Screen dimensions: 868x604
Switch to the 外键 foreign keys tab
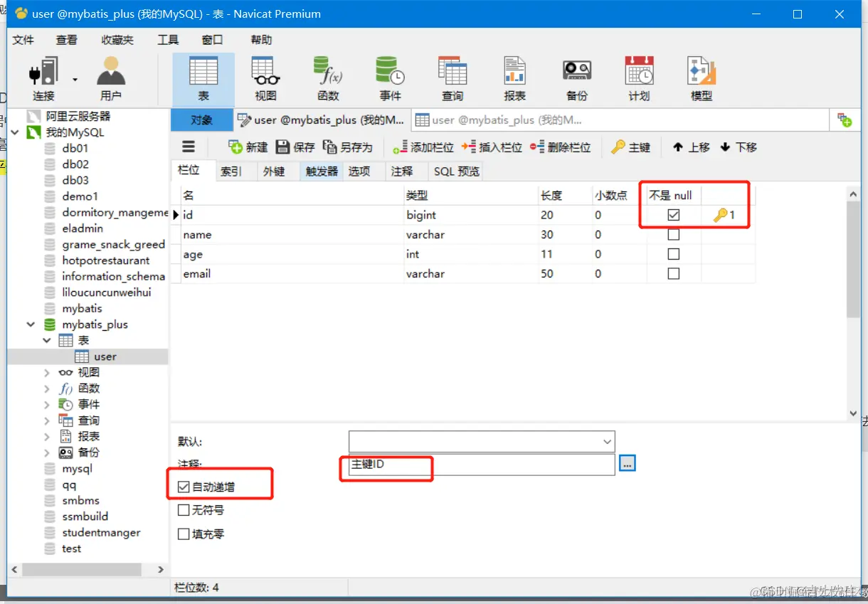pos(274,171)
